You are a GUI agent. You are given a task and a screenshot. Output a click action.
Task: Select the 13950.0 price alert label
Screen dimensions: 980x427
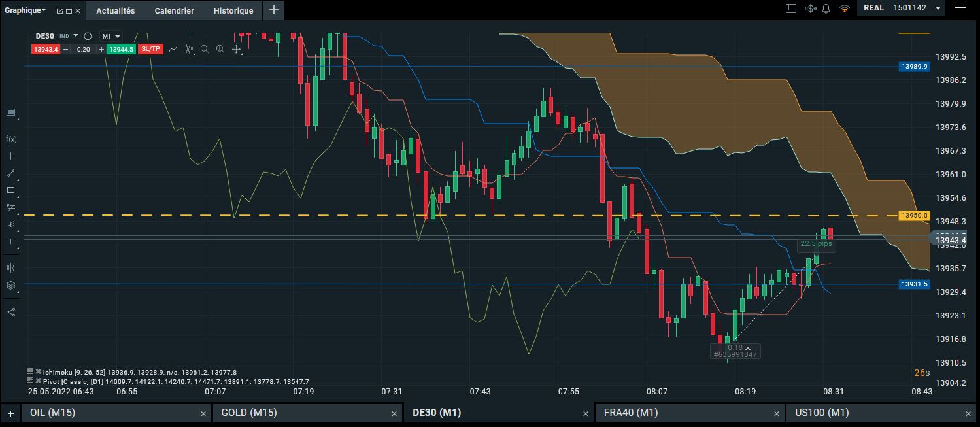click(x=914, y=215)
